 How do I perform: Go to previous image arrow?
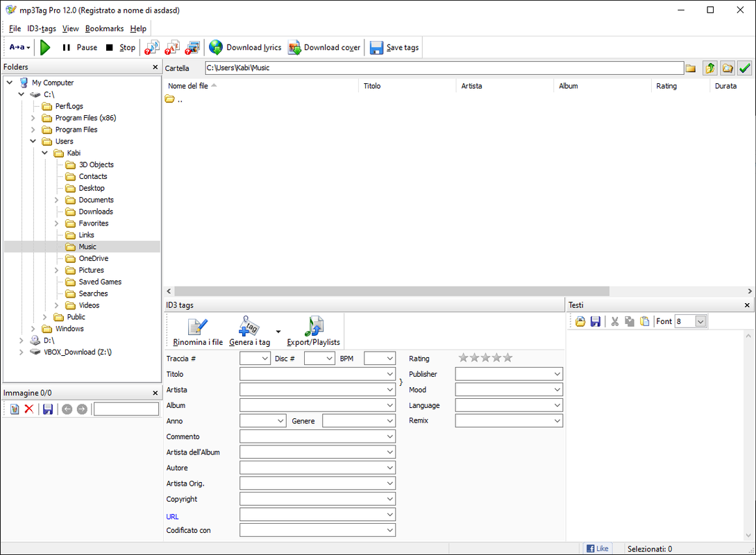[x=67, y=409]
